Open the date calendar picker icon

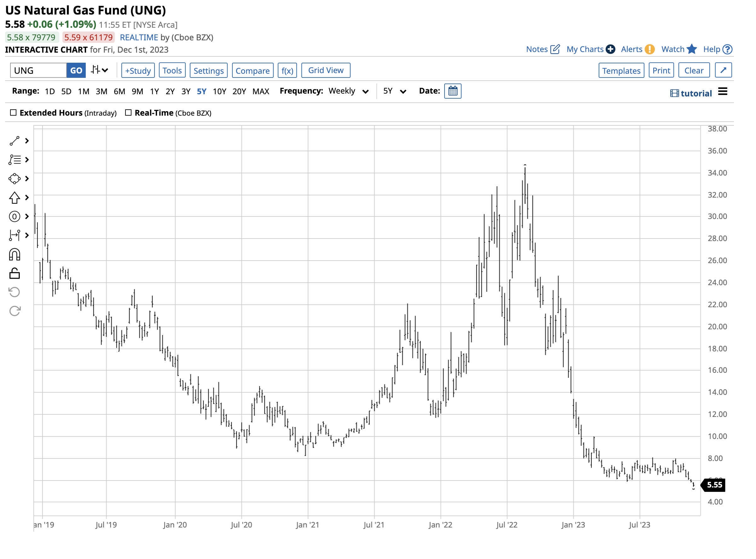tap(453, 91)
